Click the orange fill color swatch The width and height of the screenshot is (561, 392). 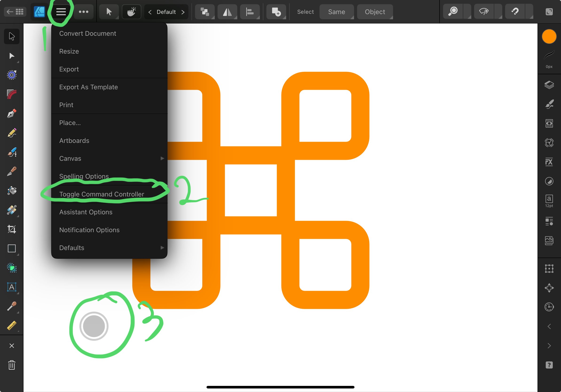pos(549,37)
